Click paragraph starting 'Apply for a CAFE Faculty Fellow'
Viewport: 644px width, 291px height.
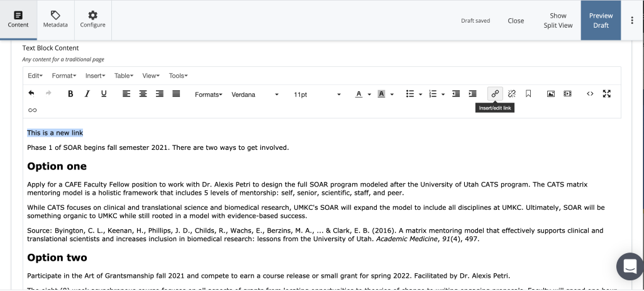(x=307, y=188)
